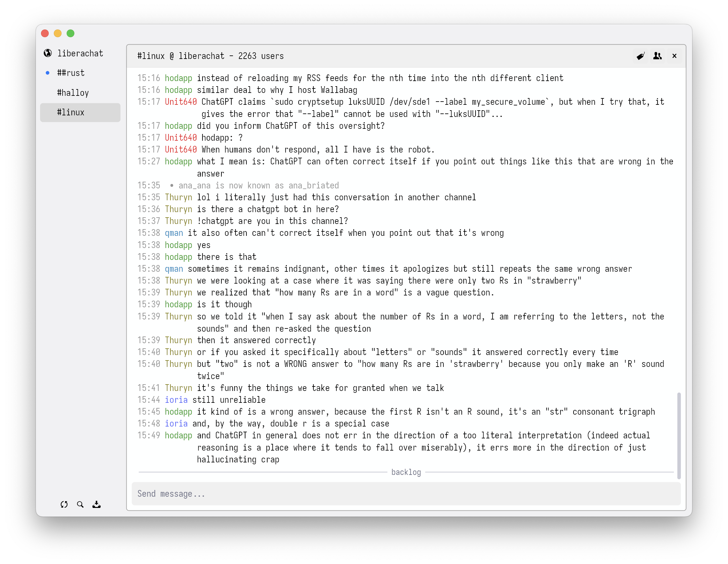The height and width of the screenshot is (564, 728).
Task: Reload the configuration with the refresh icon
Action: (64, 505)
